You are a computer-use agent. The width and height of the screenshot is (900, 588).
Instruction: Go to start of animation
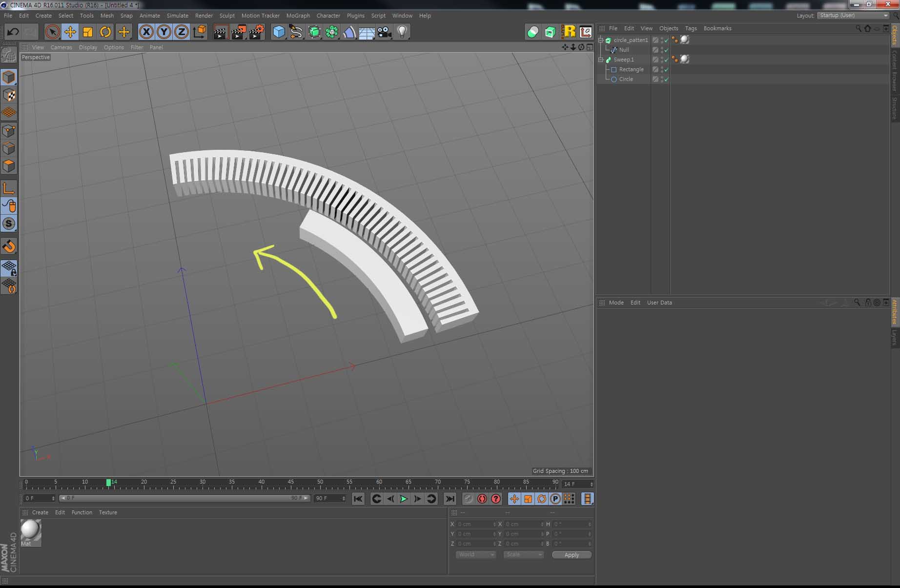coord(358,499)
